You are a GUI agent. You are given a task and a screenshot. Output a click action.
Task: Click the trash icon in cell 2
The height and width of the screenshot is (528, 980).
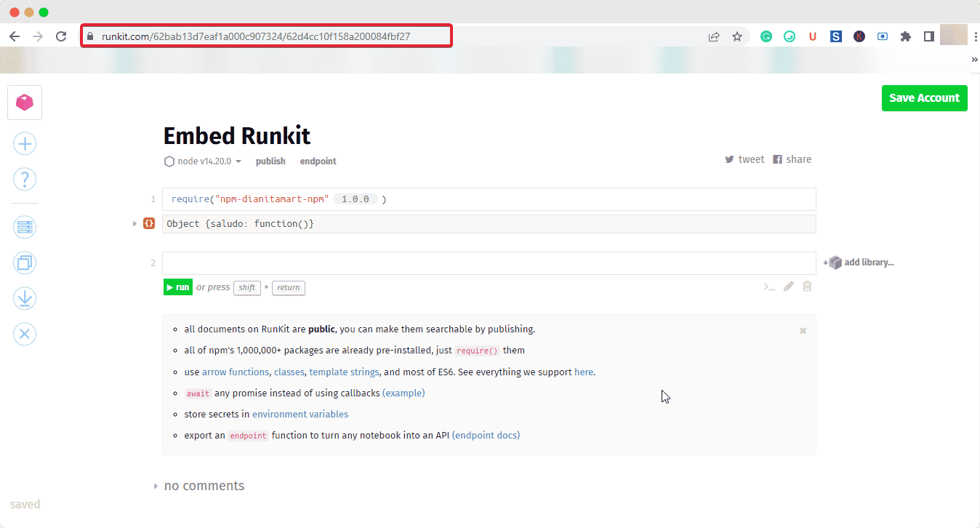(807, 287)
